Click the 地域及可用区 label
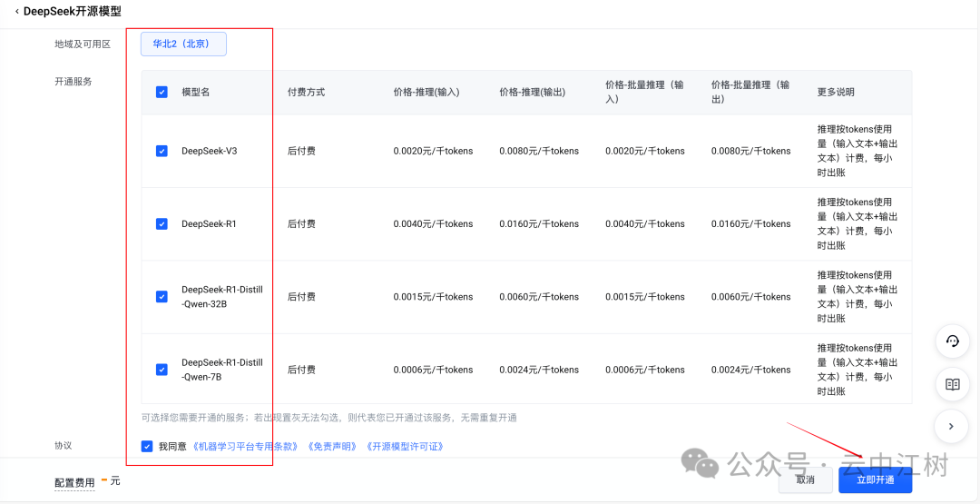Image resolution: width=980 pixels, height=504 pixels. click(x=83, y=44)
